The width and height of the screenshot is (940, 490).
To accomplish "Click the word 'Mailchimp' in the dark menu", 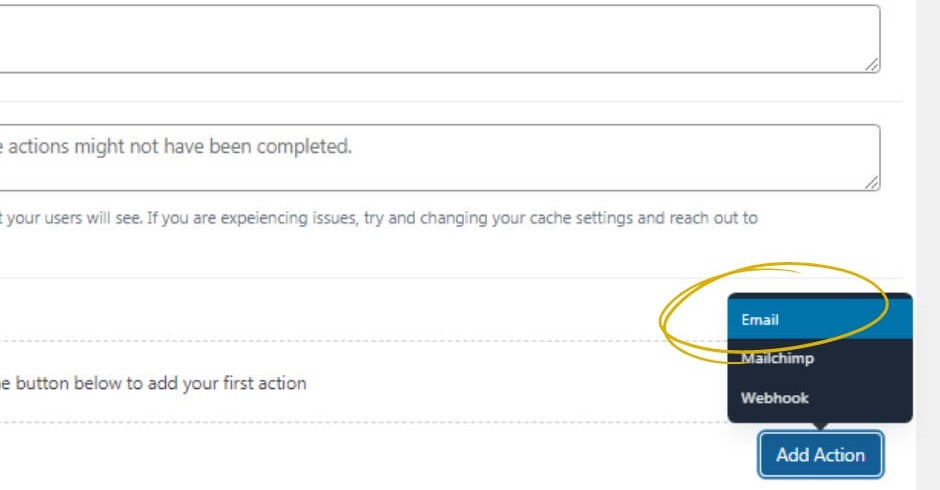I will pyautogui.click(x=778, y=358).
